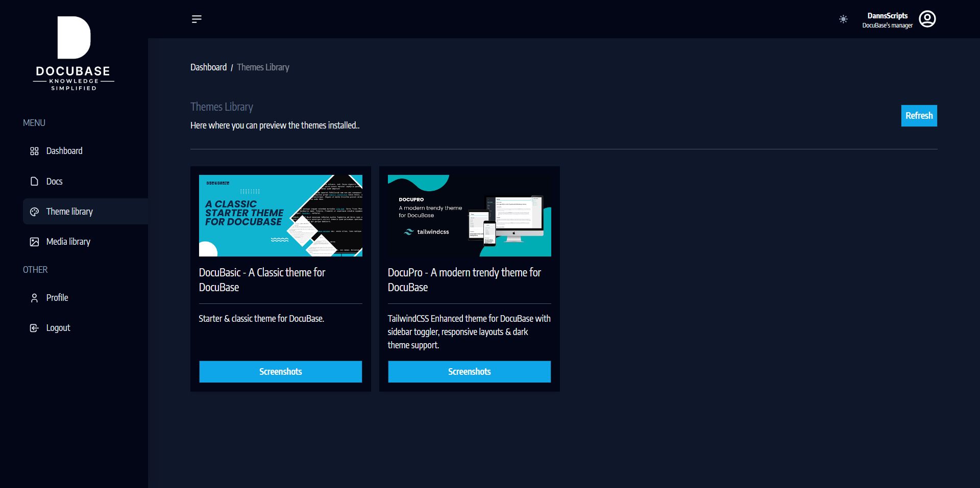The width and height of the screenshot is (980, 488).
Task: Click the Profile person icon
Action: [34, 298]
